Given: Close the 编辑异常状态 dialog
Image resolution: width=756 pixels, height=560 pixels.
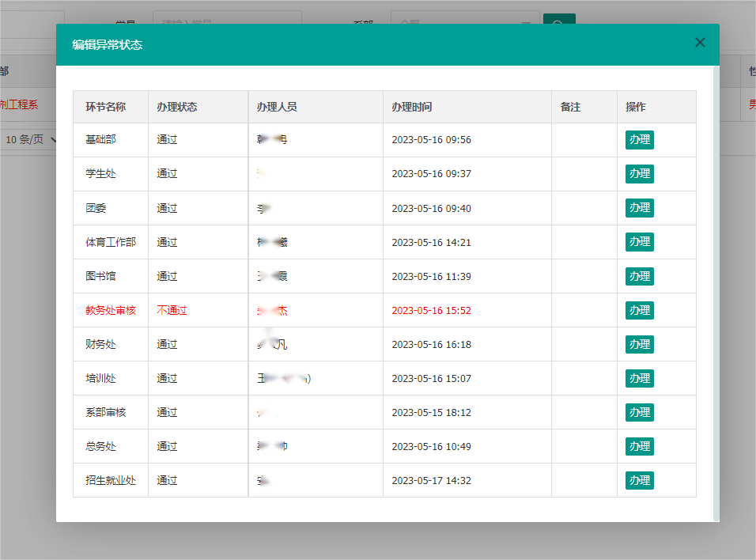Looking at the screenshot, I should tap(700, 43).
